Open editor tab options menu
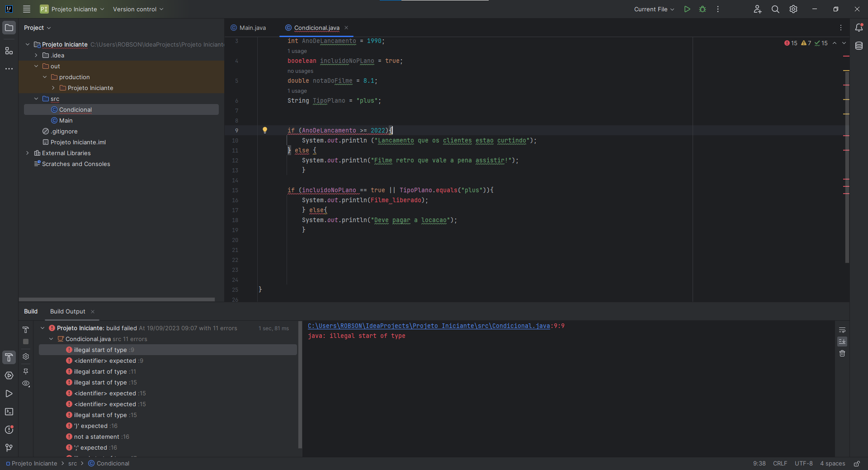 click(x=841, y=28)
